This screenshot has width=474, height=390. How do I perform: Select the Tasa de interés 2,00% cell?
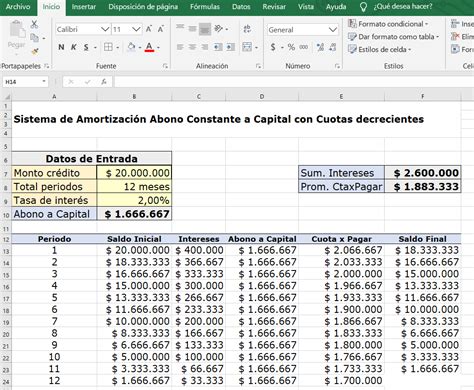(134, 200)
